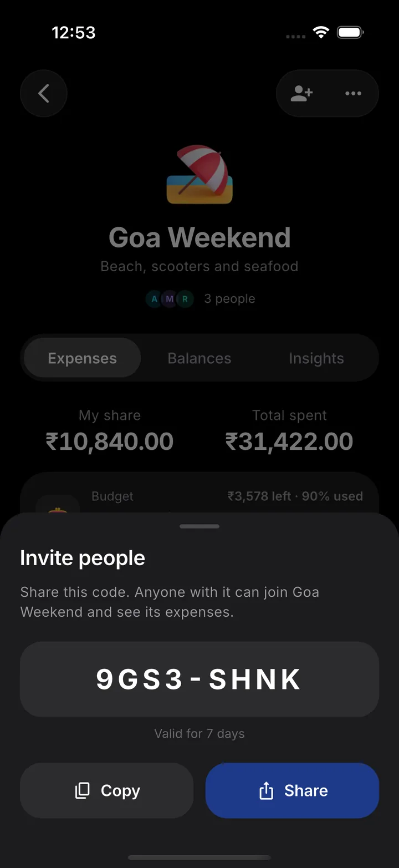Tap the invite code 9GS3-SHNK field
Screen dimensions: 399x868
point(199,679)
